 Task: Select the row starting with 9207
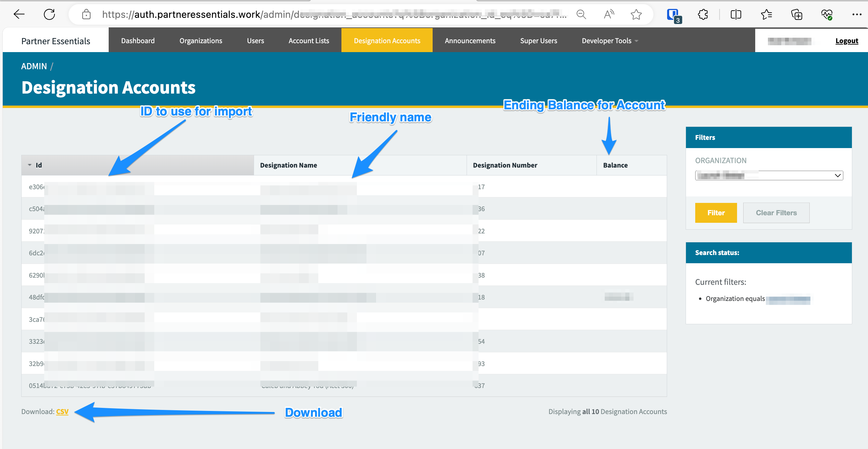344,231
